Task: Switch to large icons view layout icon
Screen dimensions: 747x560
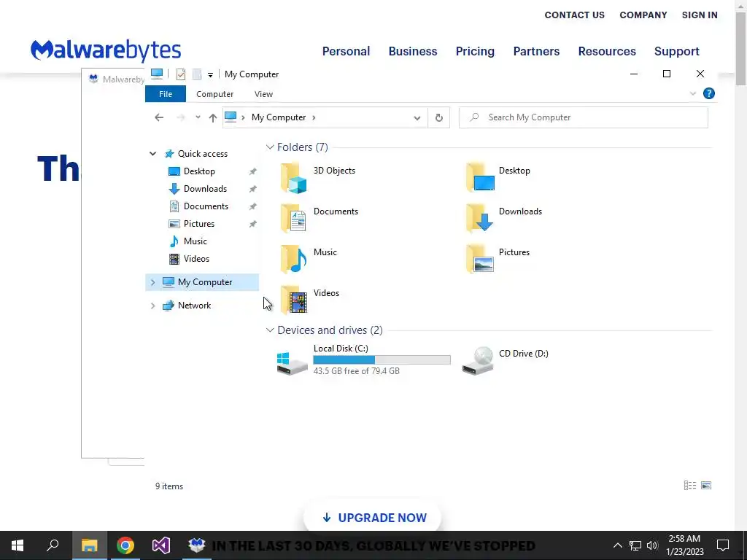Action: [x=706, y=485]
